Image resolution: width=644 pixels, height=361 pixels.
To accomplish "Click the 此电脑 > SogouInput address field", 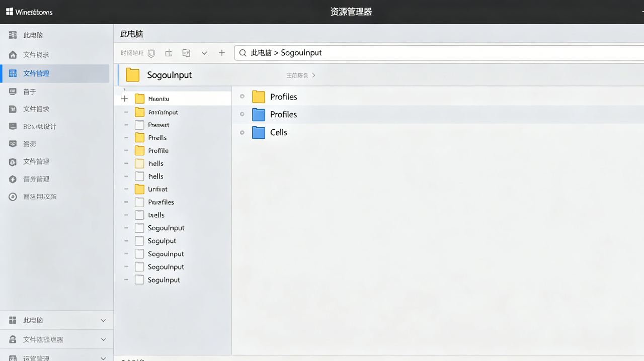I will tap(439, 53).
